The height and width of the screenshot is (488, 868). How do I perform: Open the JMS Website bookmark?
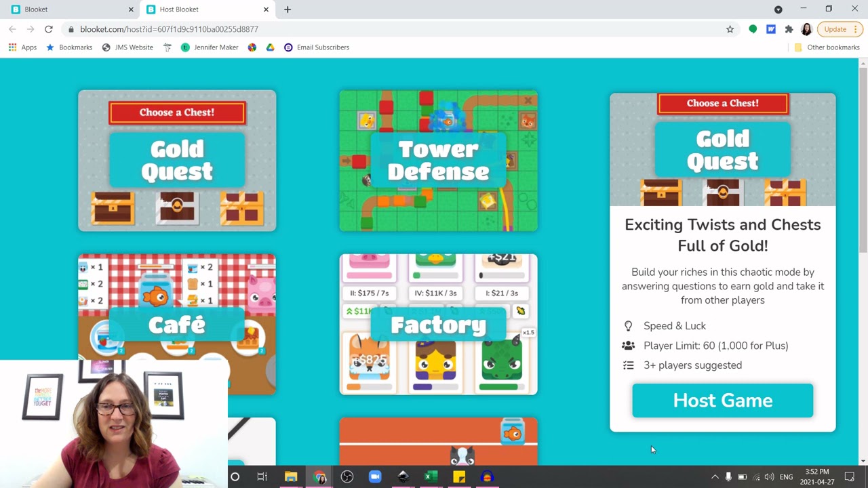pos(127,47)
